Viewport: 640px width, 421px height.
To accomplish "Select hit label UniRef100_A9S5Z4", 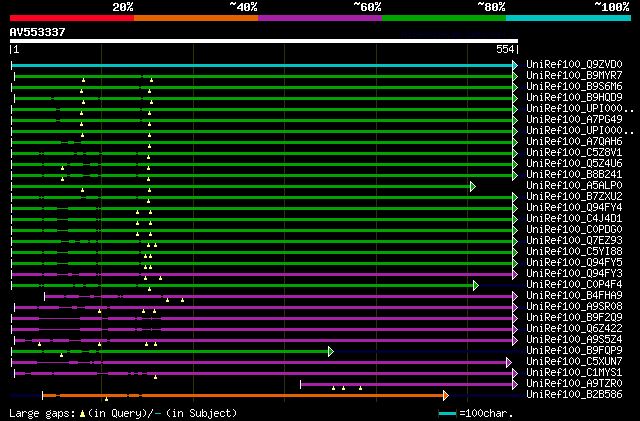I will point(574,340).
